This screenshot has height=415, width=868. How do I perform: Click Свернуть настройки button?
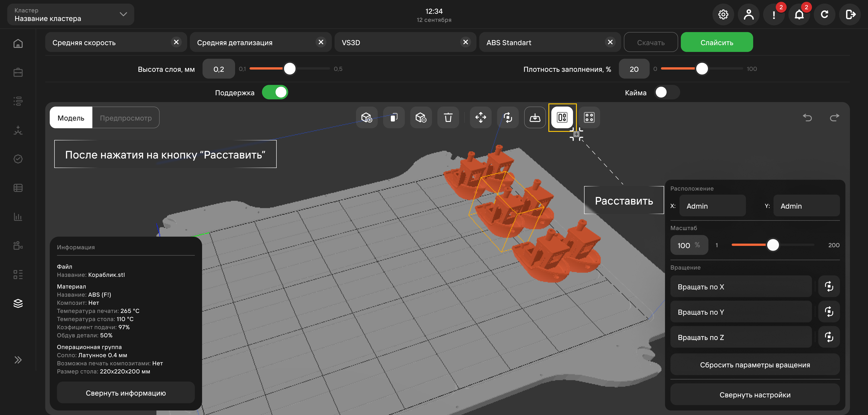[755, 394]
